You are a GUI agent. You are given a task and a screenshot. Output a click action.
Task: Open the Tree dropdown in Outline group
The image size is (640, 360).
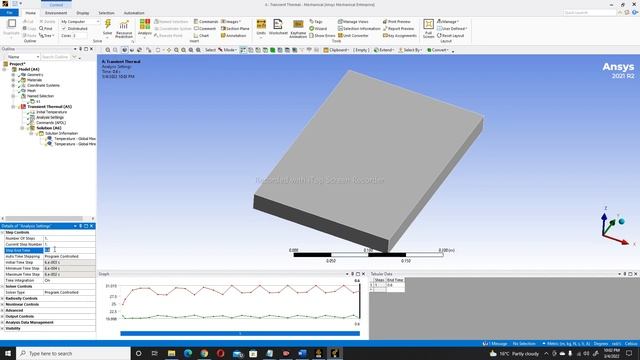pyautogui.click(x=46, y=36)
